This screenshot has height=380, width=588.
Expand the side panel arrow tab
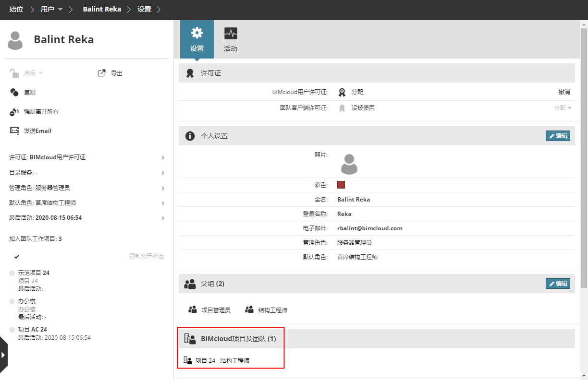(x=3, y=355)
